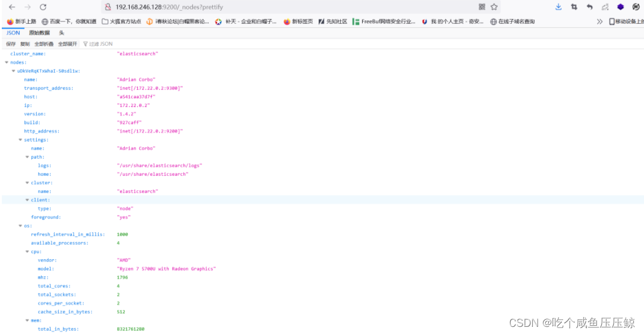Viewport: 644px width, 334px height.
Task: Open the i春秋论坛 bookmark
Action: [x=178, y=21]
